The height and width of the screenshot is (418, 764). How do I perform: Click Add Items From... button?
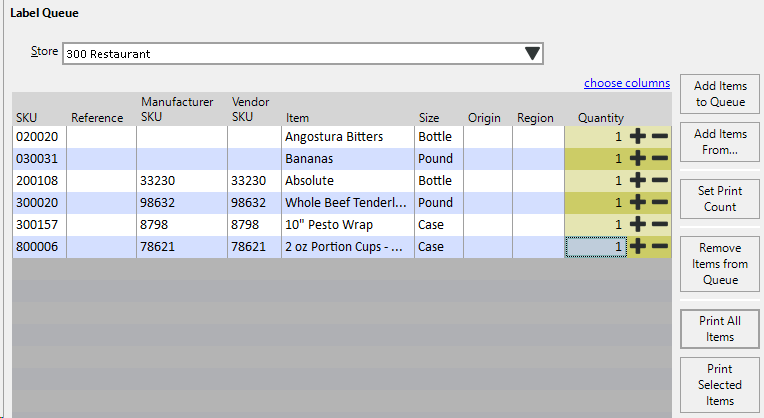tap(720, 142)
